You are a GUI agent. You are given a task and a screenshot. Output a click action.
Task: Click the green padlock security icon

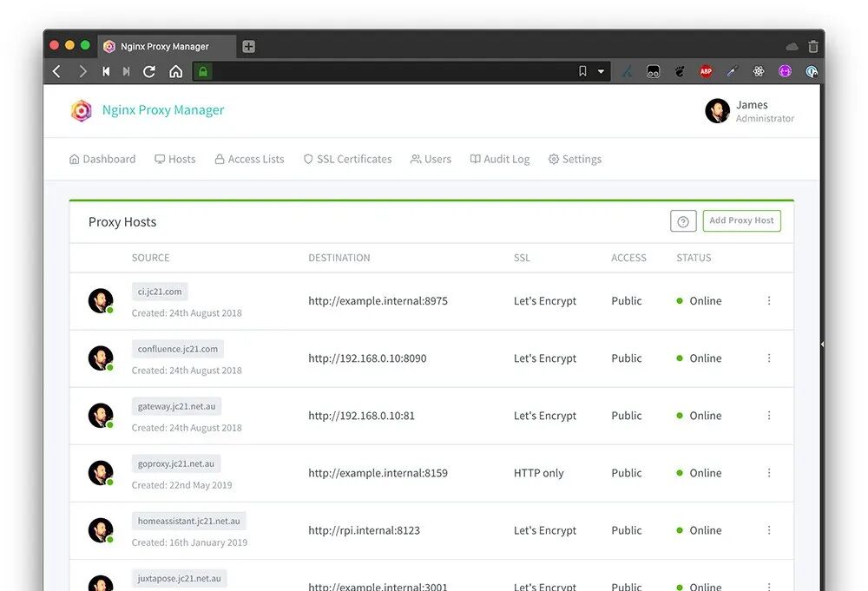pyautogui.click(x=203, y=71)
